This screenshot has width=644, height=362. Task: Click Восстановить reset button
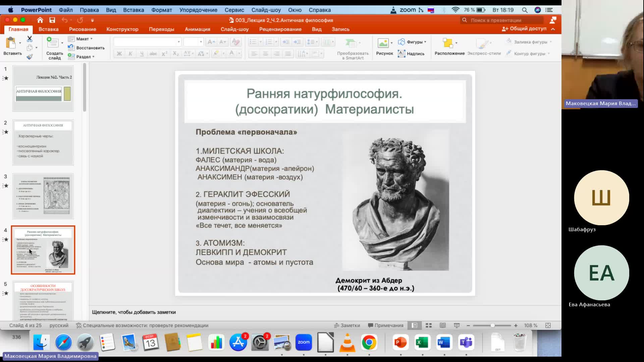pos(87,48)
